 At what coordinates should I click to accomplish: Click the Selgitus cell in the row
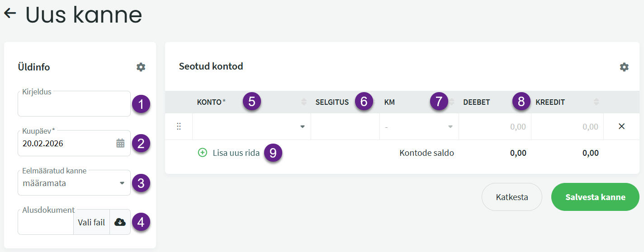(345, 127)
